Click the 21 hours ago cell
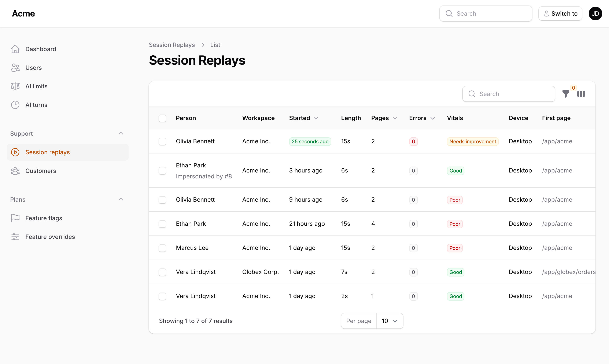609x364 pixels. [x=307, y=224]
